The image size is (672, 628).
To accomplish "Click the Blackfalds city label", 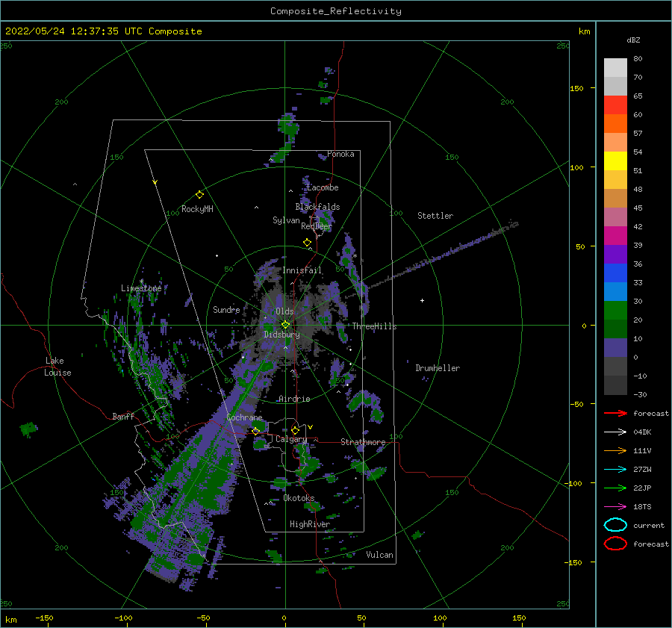I will [317, 207].
